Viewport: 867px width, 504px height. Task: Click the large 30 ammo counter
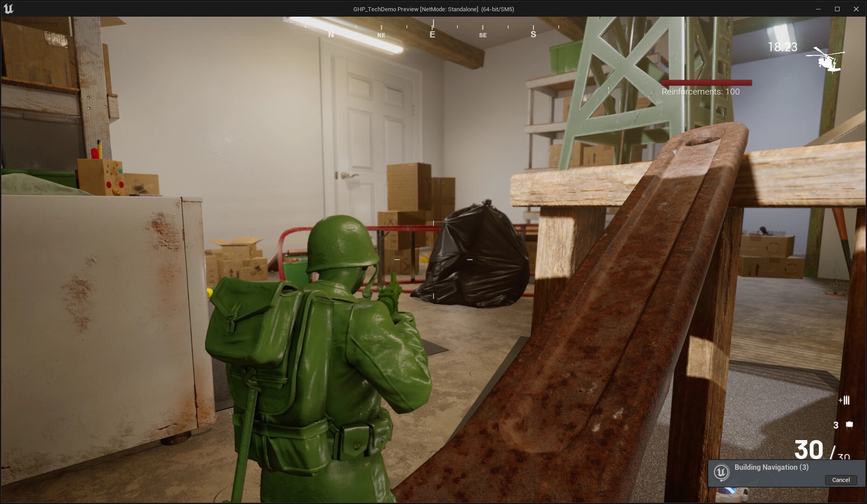point(809,449)
